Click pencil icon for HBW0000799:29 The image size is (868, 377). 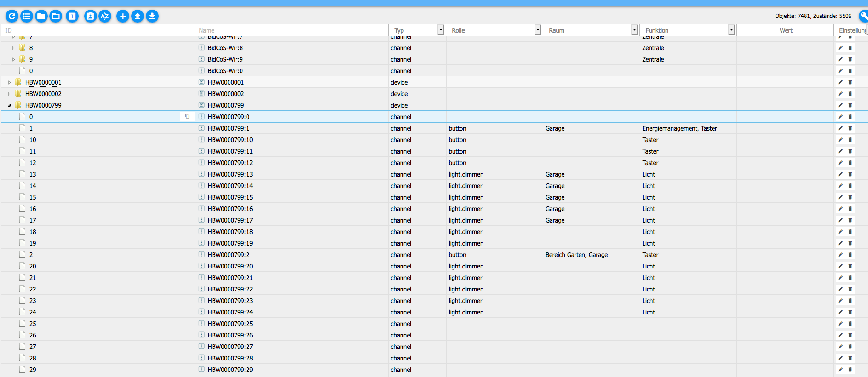point(840,370)
